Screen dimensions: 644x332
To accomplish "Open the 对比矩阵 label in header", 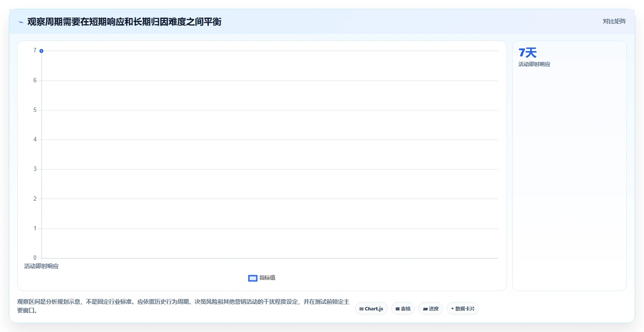I will [614, 21].
